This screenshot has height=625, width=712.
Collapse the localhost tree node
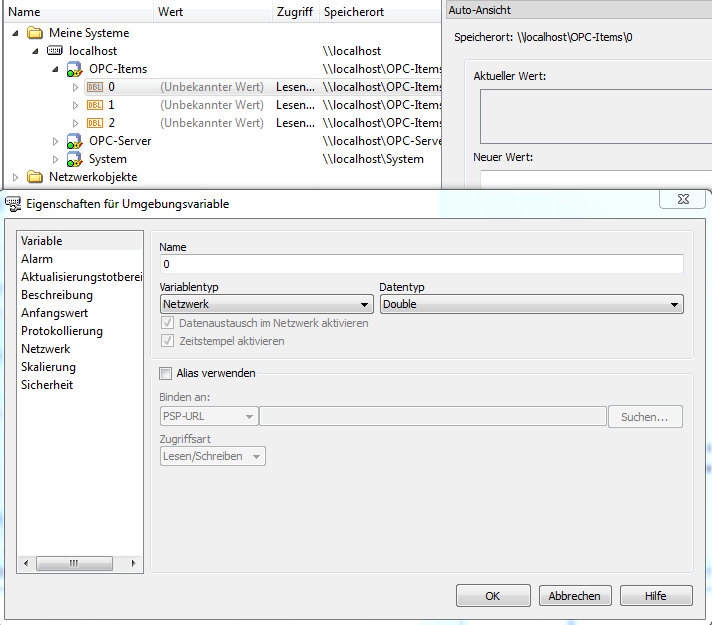35,51
